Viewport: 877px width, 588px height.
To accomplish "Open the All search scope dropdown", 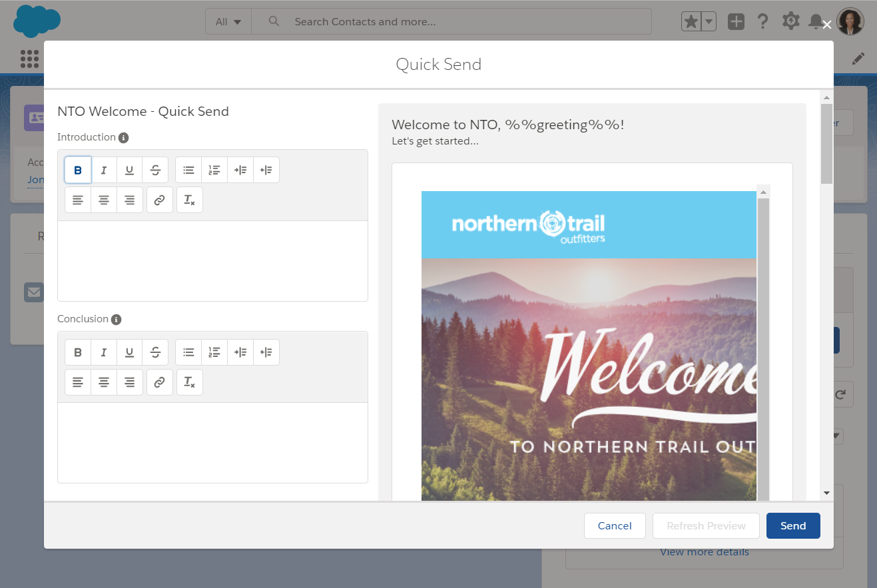I will point(228,21).
